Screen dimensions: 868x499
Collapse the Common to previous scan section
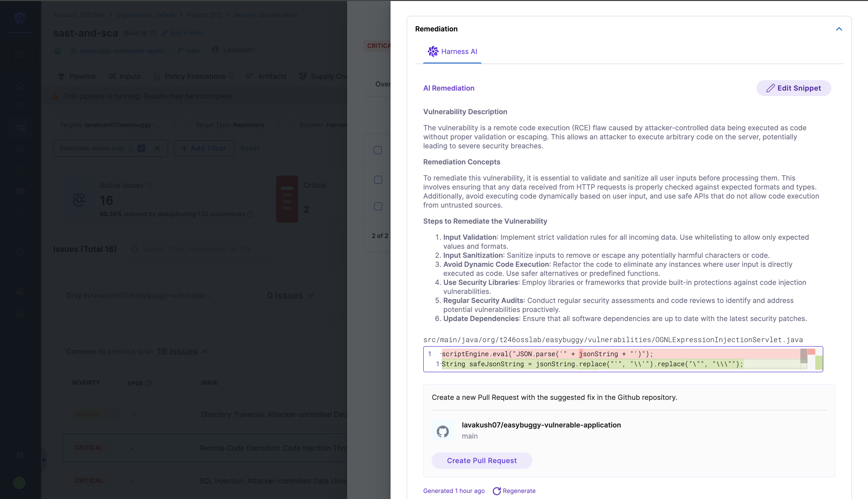205,351
